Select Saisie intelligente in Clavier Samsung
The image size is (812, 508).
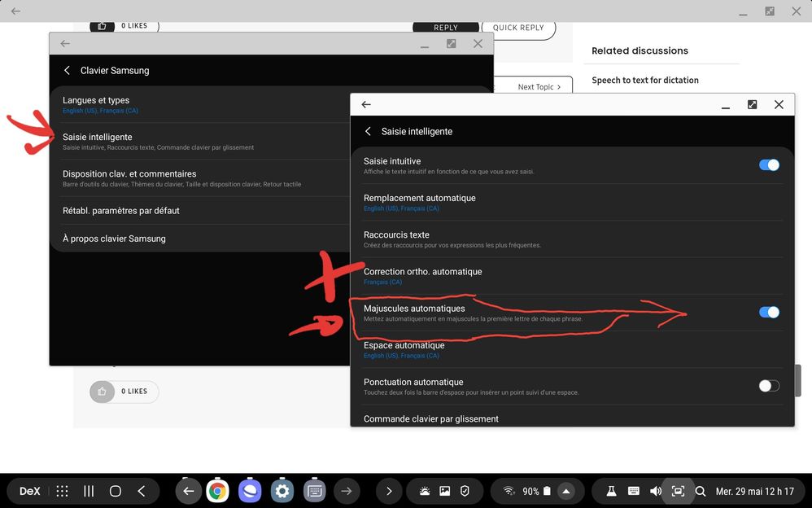coord(202,141)
